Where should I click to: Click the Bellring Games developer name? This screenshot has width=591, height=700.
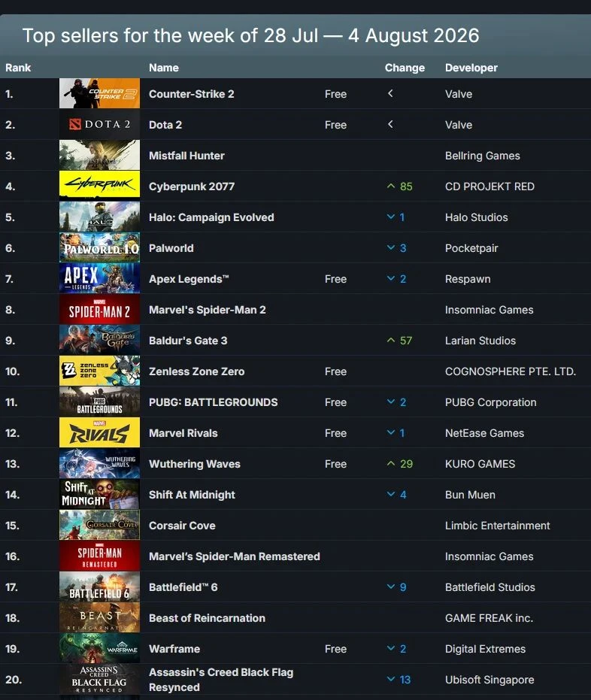point(483,156)
